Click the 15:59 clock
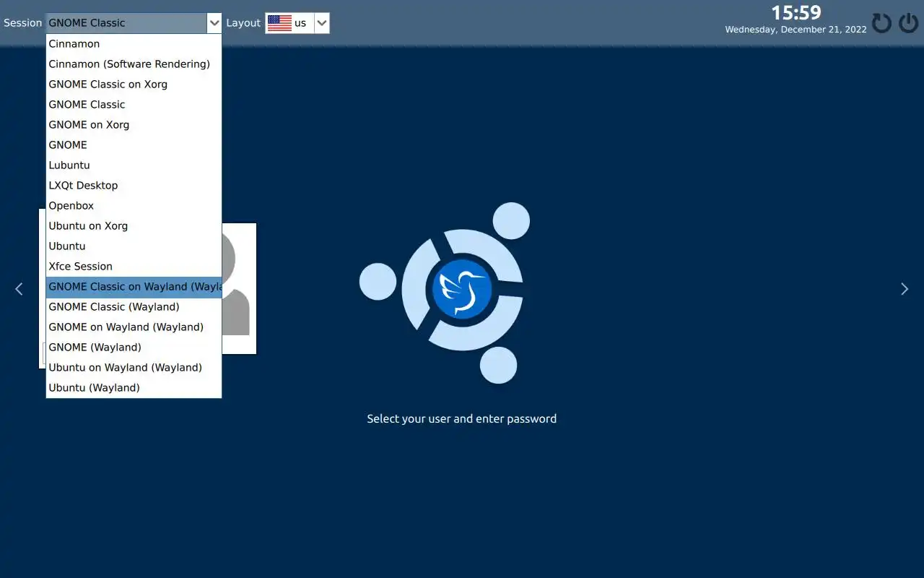Viewport: 924px width, 578px height. (796, 13)
